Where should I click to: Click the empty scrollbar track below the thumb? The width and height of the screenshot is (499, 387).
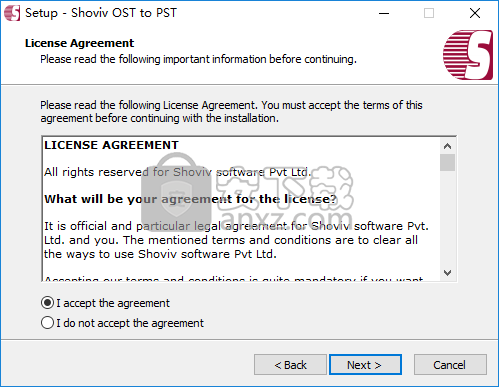[447, 218]
